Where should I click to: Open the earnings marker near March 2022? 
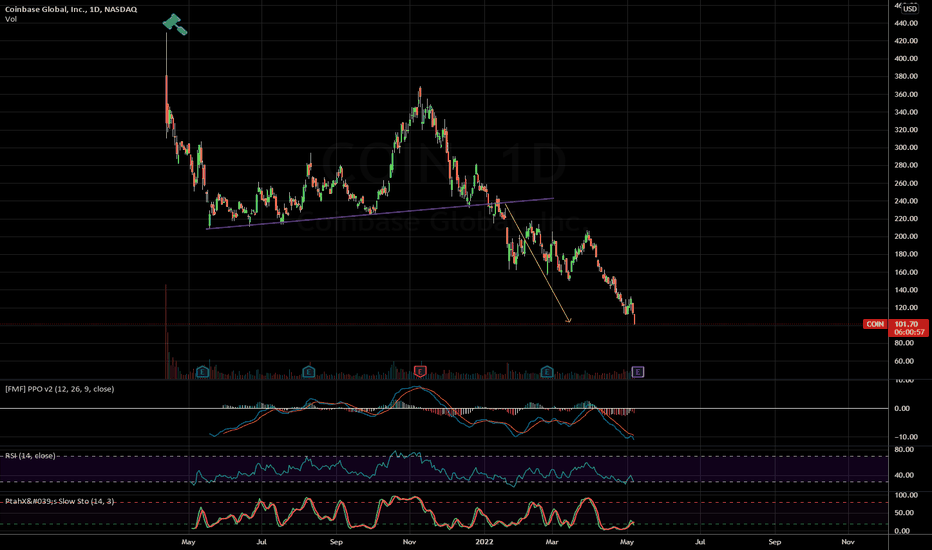547,372
